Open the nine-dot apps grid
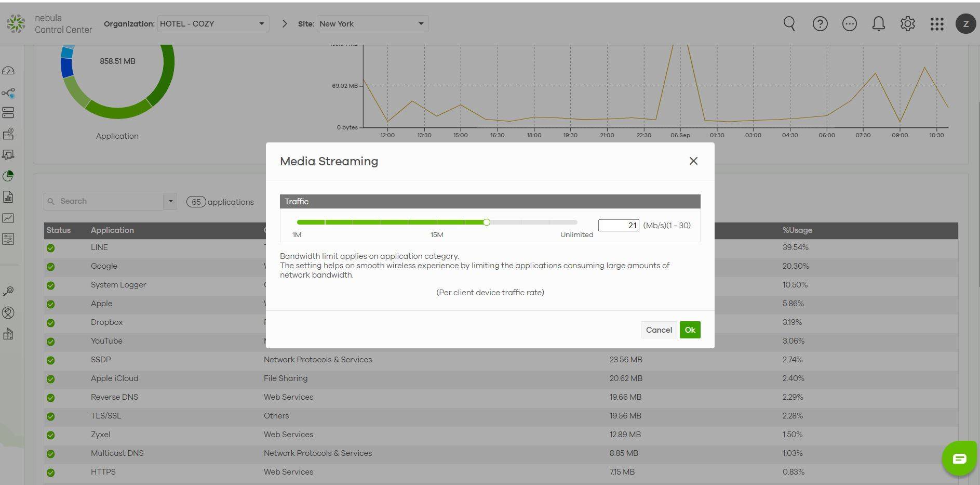980x485 pixels. pyautogui.click(x=936, y=24)
